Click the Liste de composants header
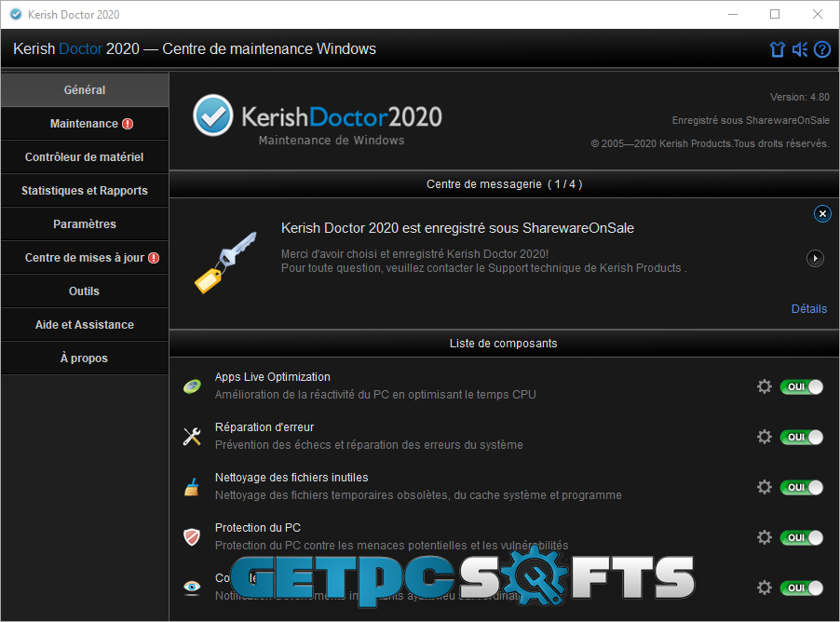840x622 pixels. (504, 344)
